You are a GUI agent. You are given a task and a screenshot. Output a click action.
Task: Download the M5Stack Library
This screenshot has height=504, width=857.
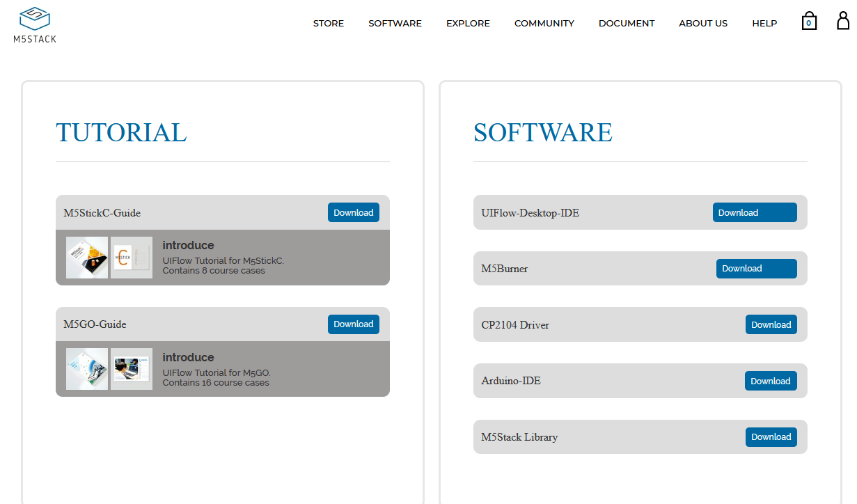(x=771, y=436)
